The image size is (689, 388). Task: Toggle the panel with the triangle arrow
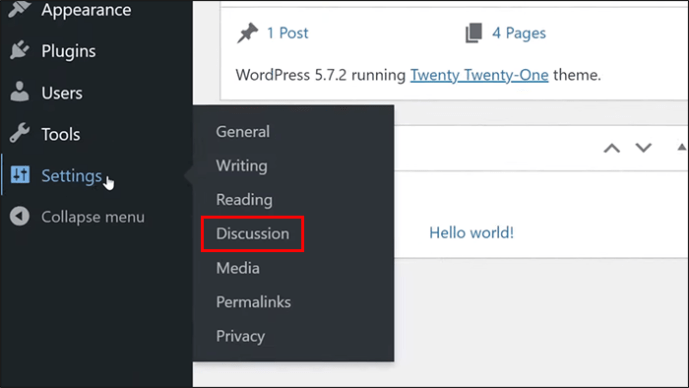682,147
